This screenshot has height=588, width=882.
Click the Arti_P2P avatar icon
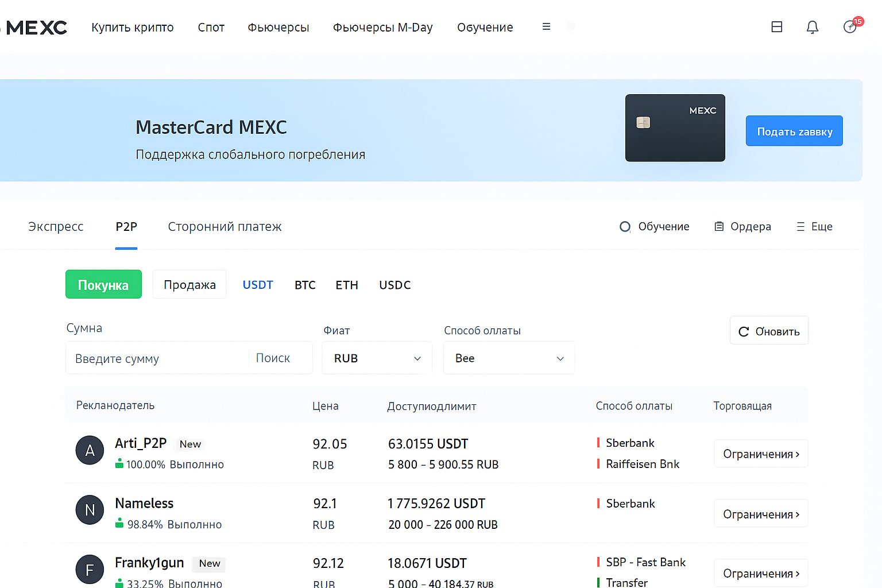[x=90, y=451]
